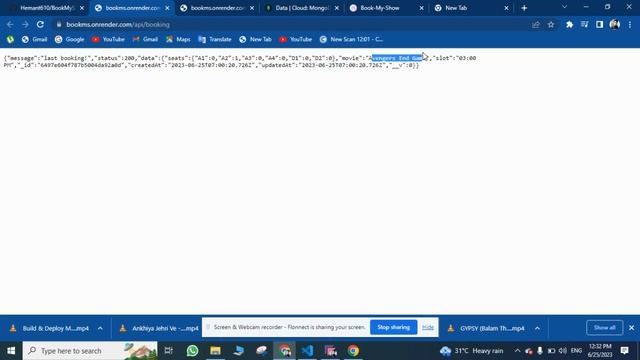Go back with the browser back arrow

point(10,24)
